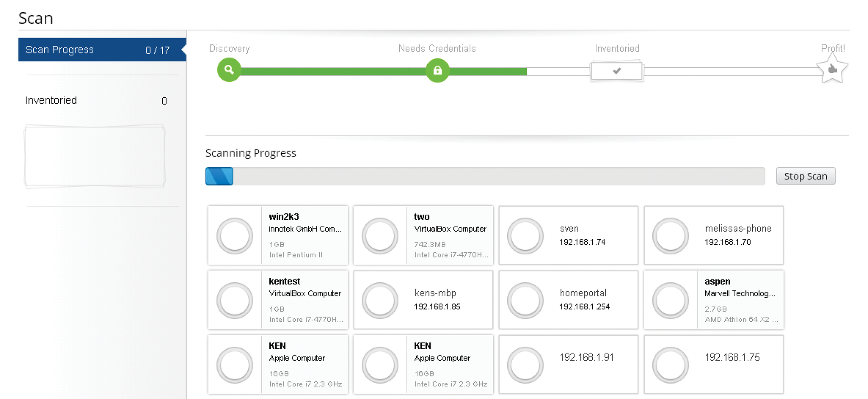868x399 pixels.
Task: Select the Inventoried sidebar item
Action: pyautogui.click(x=96, y=100)
